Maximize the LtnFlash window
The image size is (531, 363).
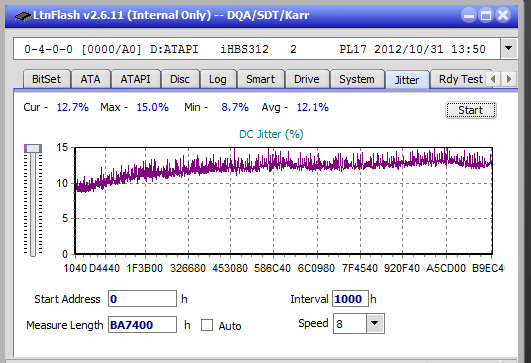pos(486,16)
